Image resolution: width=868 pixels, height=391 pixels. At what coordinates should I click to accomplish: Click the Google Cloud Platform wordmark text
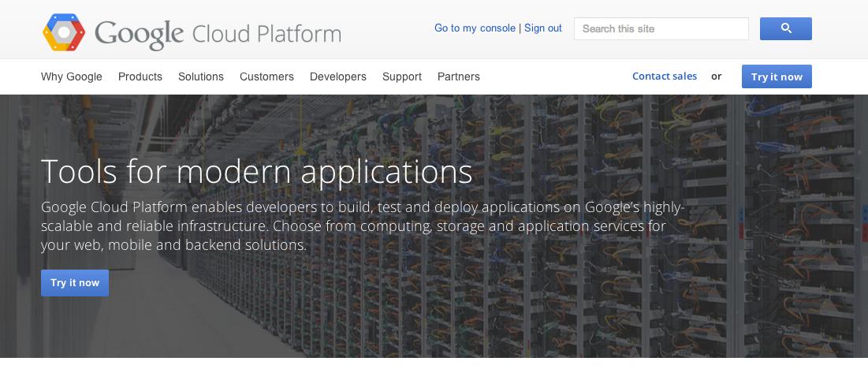click(x=218, y=33)
